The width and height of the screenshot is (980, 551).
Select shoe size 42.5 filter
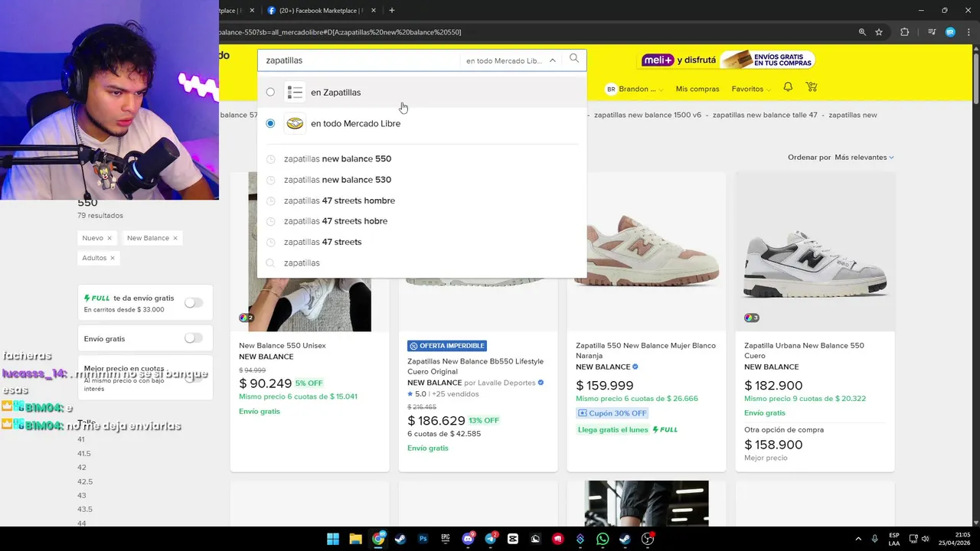pyautogui.click(x=85, y=481)
